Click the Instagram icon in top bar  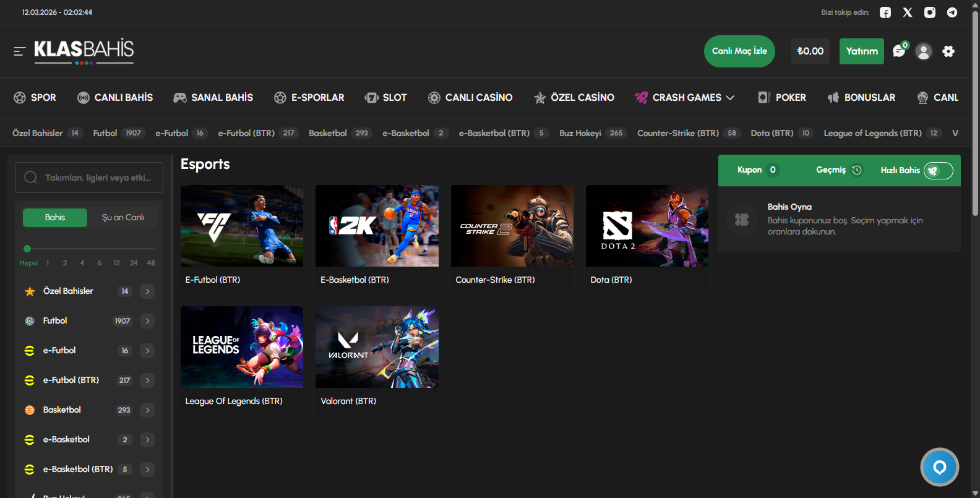click(x=930, y=12)
